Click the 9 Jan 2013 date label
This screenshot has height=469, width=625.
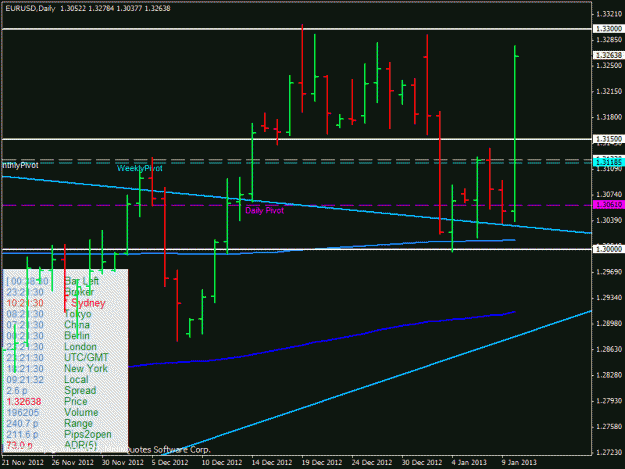[519, 462]
